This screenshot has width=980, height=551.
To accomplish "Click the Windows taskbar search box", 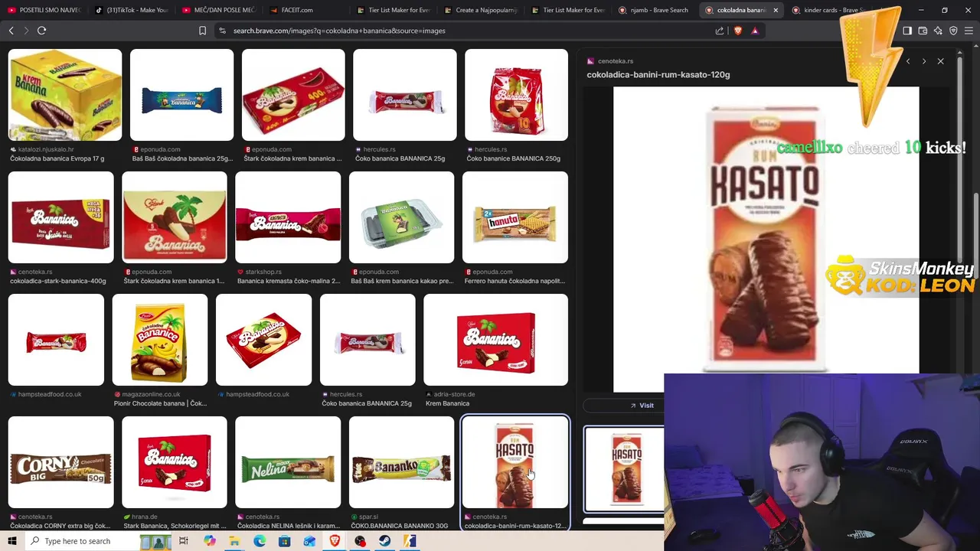I will coord(84,541).
